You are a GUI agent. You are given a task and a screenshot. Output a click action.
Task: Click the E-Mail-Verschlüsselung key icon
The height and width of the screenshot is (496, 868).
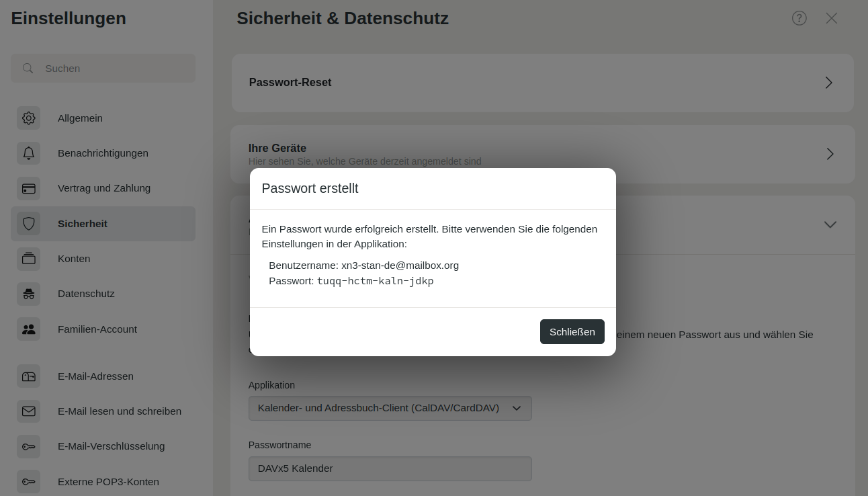click(x=29, y=446)
